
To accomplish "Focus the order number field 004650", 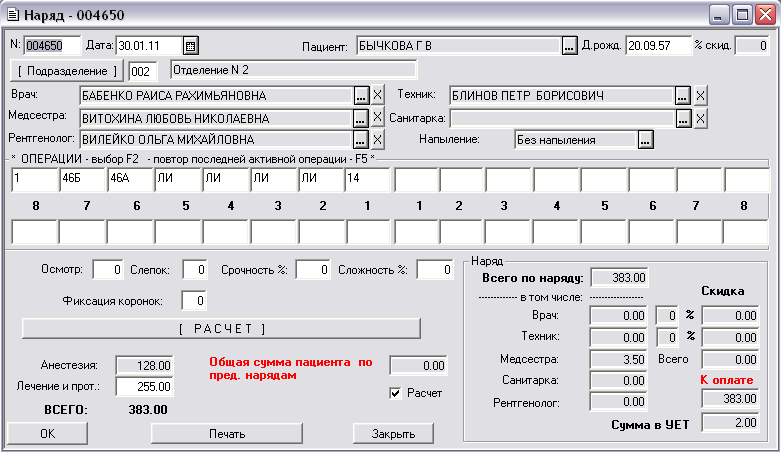I will (52, 46).
